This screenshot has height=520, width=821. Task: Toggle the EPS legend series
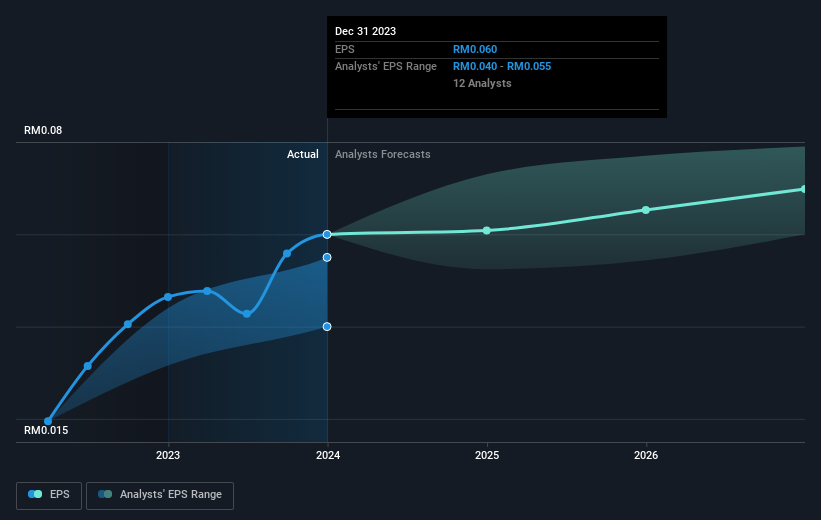(x=49, y=495)
